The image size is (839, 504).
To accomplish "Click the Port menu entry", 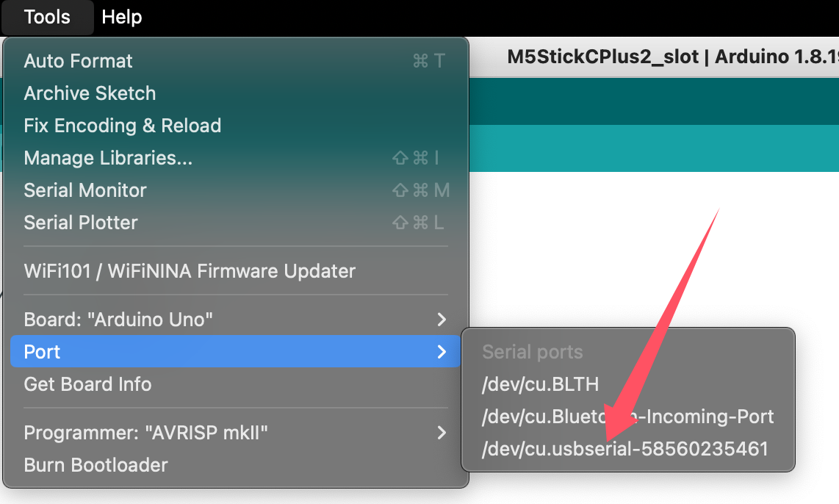I will [x=43, y=352].
